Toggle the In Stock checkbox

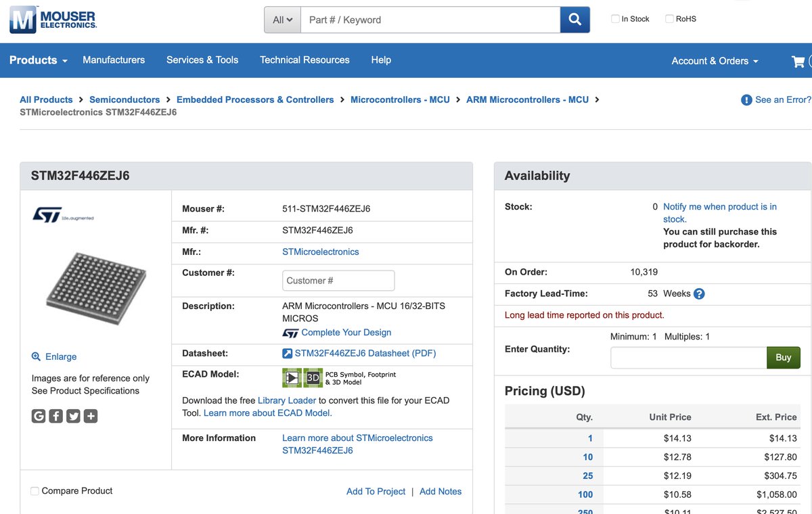click(615, 19)
